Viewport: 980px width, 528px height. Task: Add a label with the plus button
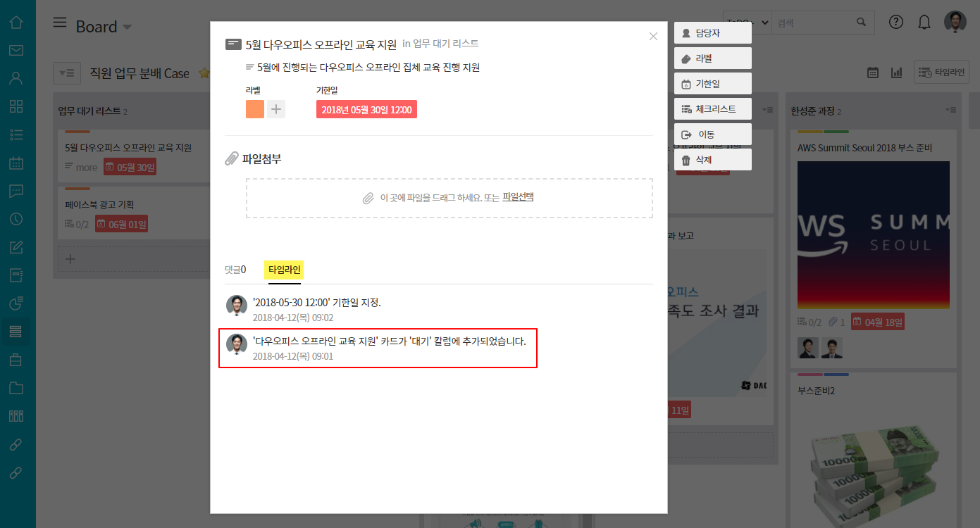click(x=276, y=109)
